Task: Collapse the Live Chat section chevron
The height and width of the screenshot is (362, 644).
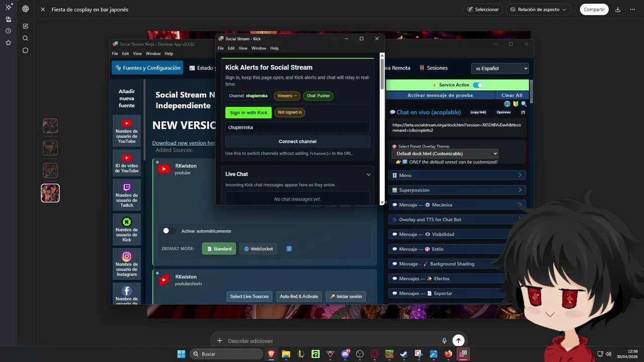Action: [368, 174]
